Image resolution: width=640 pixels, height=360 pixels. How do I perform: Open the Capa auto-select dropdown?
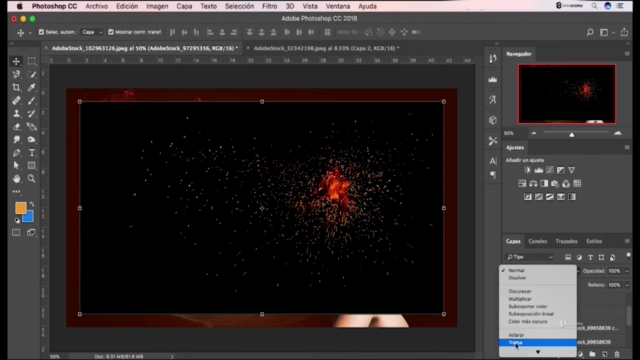(92, 32)
